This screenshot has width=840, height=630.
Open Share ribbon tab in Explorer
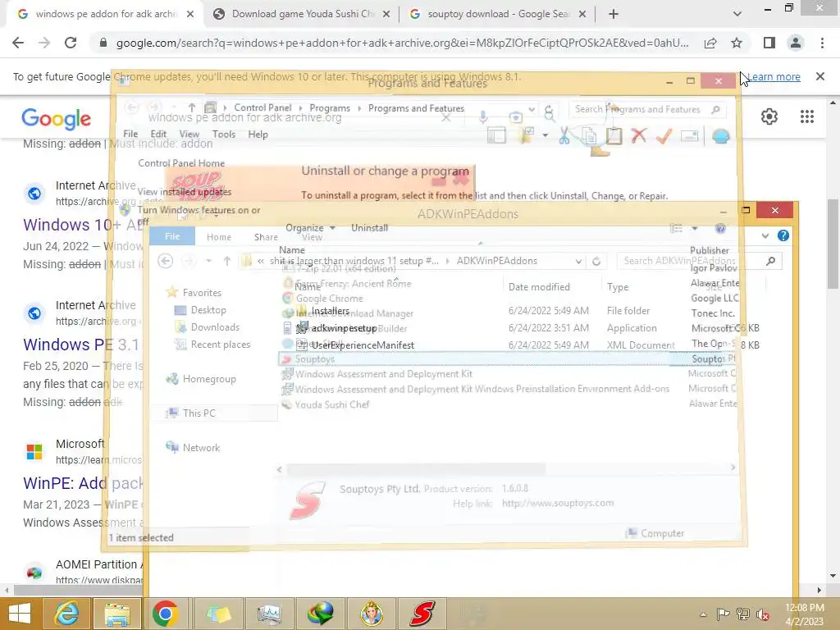click(266, 237)
